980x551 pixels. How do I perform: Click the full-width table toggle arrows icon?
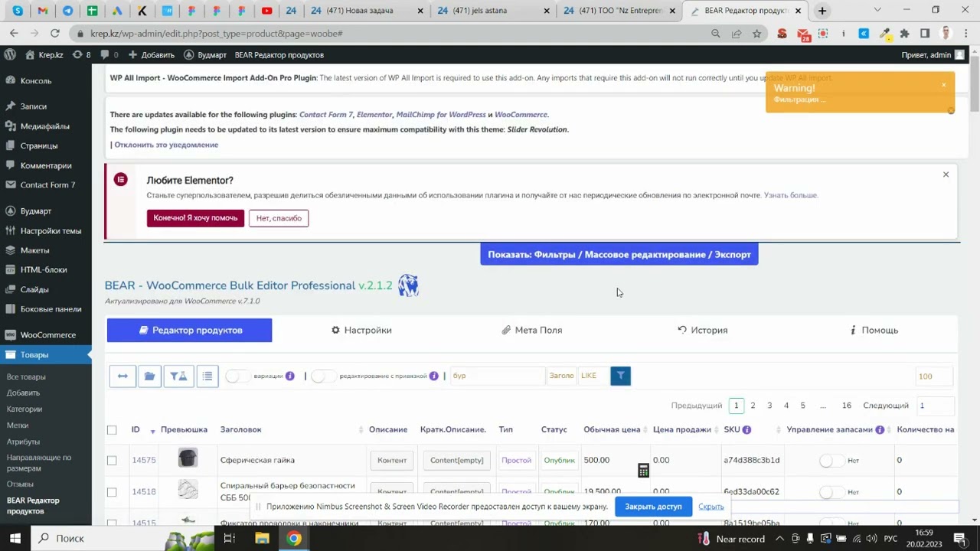(x=122, y=376)
